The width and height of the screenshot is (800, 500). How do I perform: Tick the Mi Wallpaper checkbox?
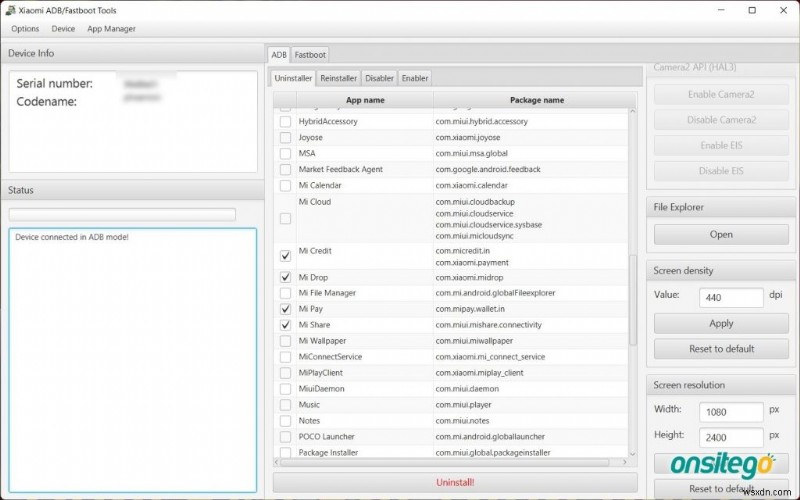pyautogui.click(x=285, y=341)
